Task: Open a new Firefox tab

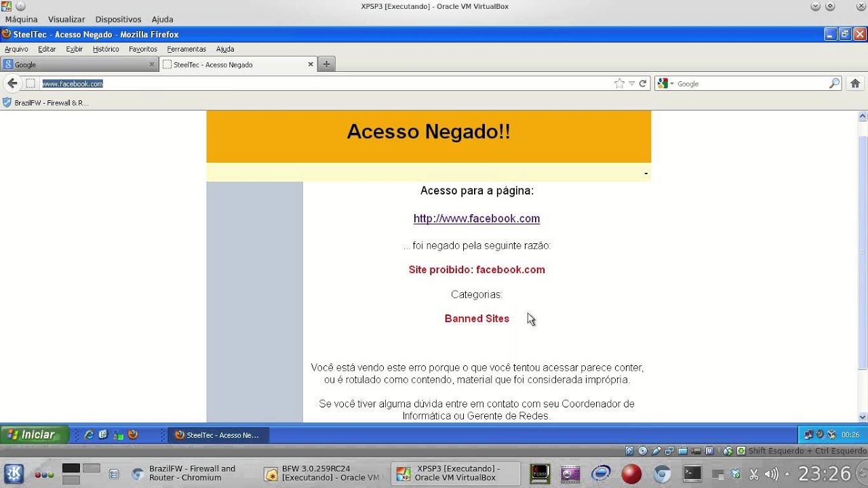Action: [326, 64]
